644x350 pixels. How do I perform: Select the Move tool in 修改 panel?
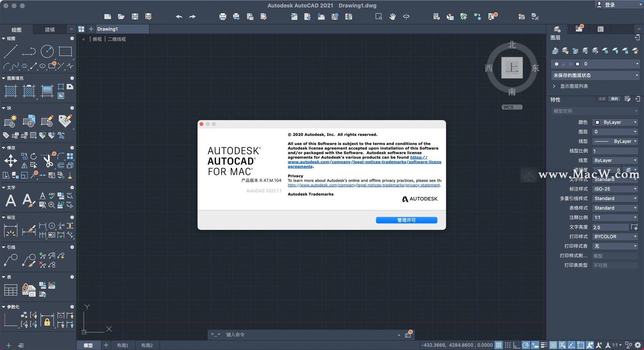click(x=10, y=160)
